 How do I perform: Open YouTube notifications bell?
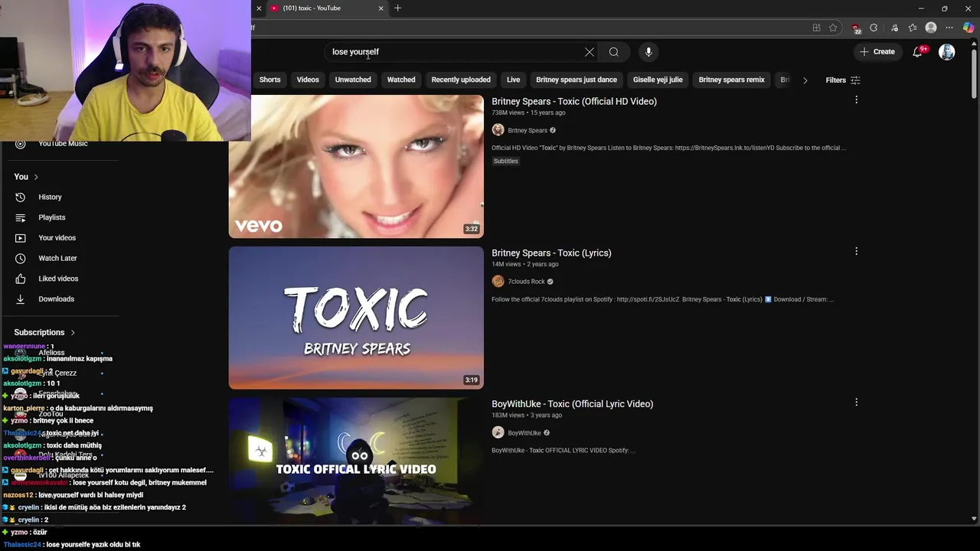(x=918, y=52)
